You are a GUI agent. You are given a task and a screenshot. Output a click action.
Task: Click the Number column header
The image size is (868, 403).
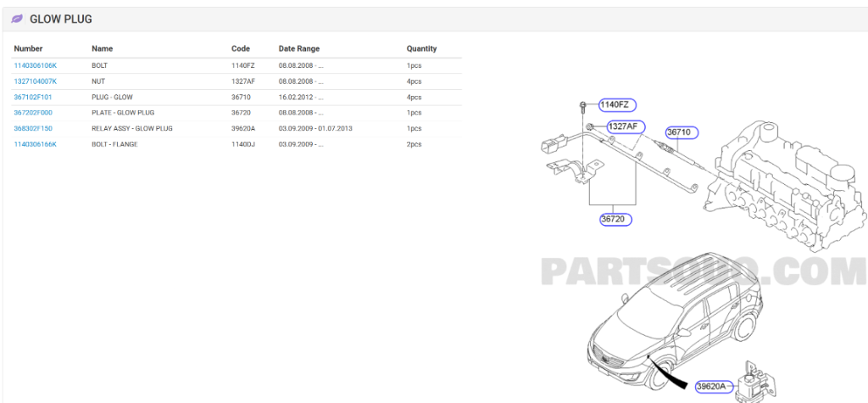pyautogui.click(x=28, y=48)
